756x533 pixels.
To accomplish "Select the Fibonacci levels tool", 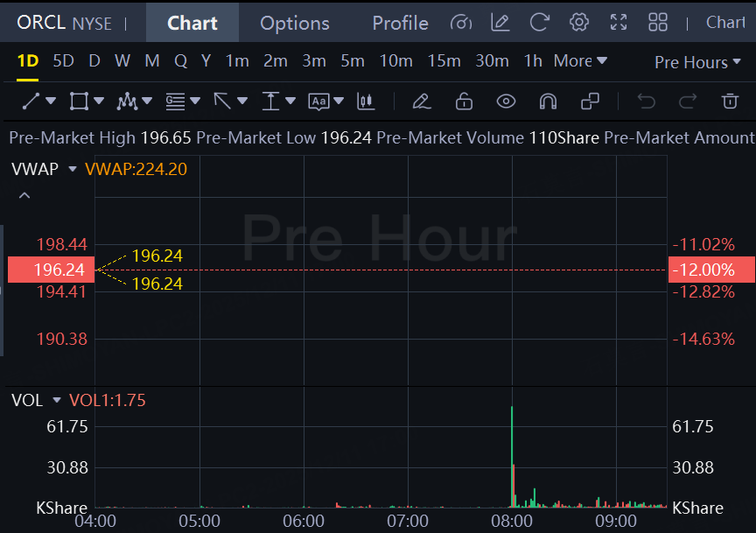I will pyautogui.click(x=175, y=102).
